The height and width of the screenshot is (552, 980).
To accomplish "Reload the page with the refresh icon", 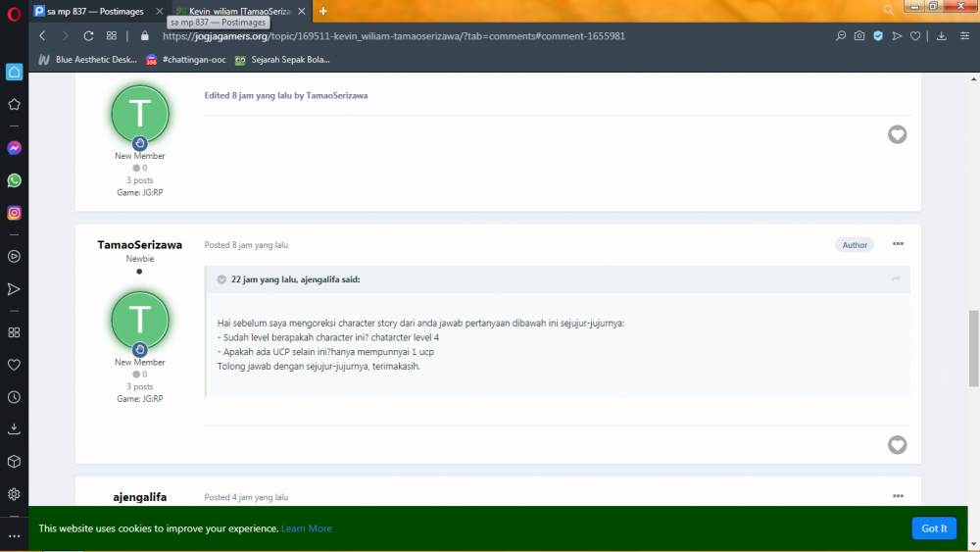I will click(88, 36).
